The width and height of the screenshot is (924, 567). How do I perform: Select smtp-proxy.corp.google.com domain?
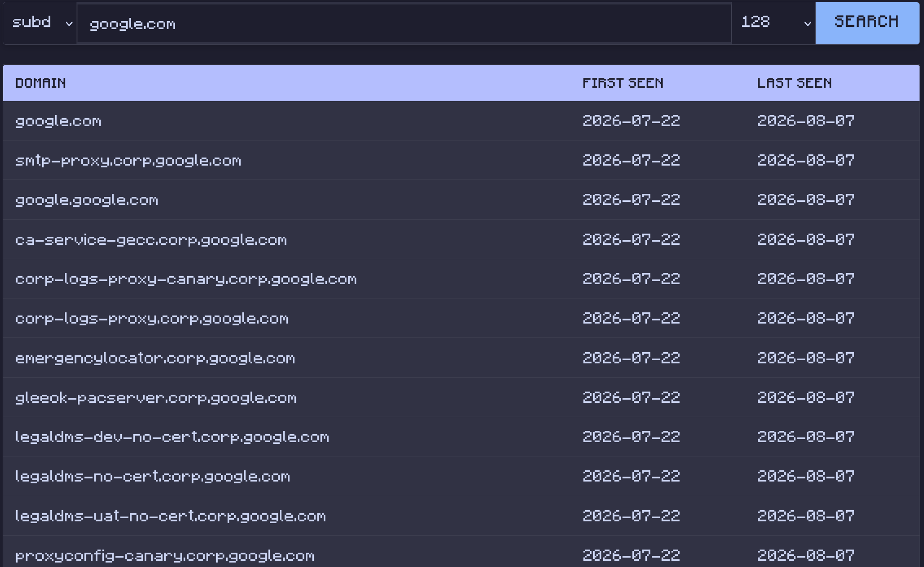[x=128, y=161]
